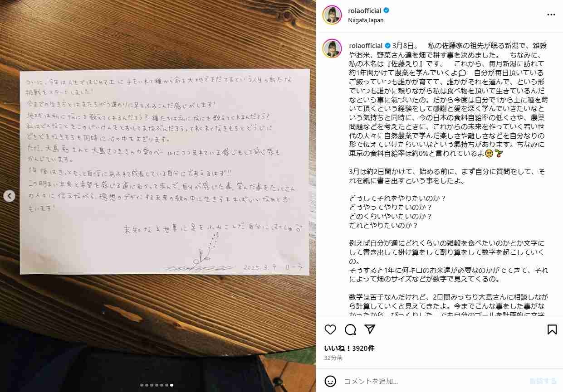The width and height of the screenshot is (563, 392).
Task: Open rolaofficial username in post header
Action: tap(365, 11)
